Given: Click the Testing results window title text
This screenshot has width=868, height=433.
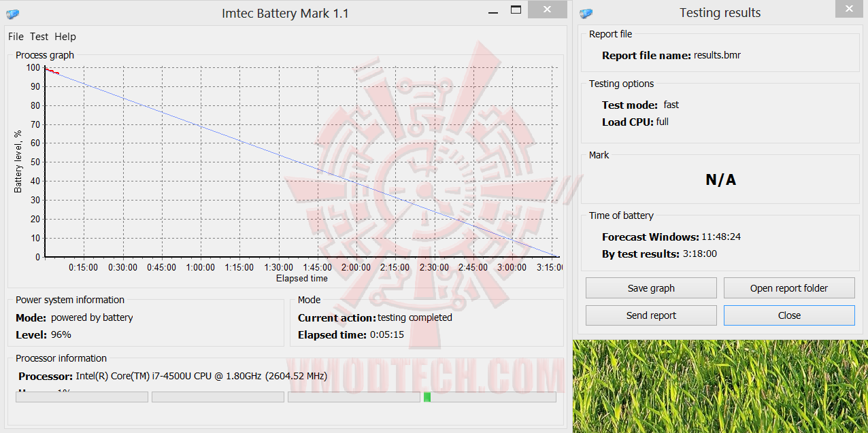Looking at the screenshot, I should tap(720, 13).
